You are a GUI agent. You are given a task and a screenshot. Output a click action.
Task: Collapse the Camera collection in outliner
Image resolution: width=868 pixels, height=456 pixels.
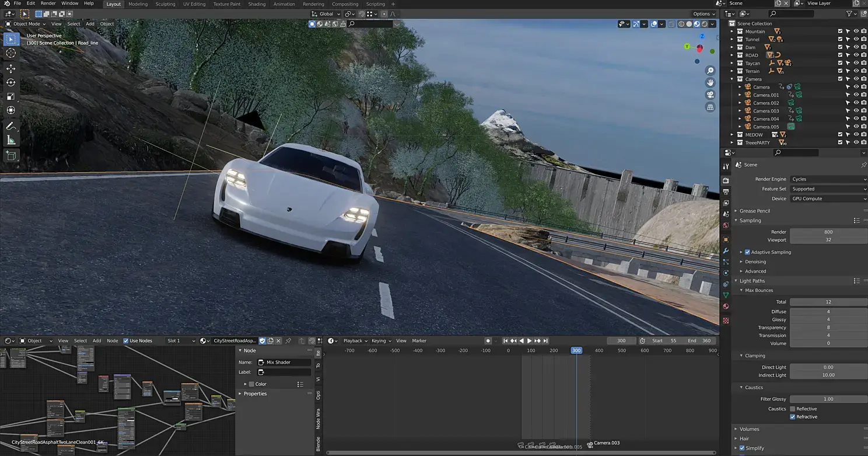(732, 79)
